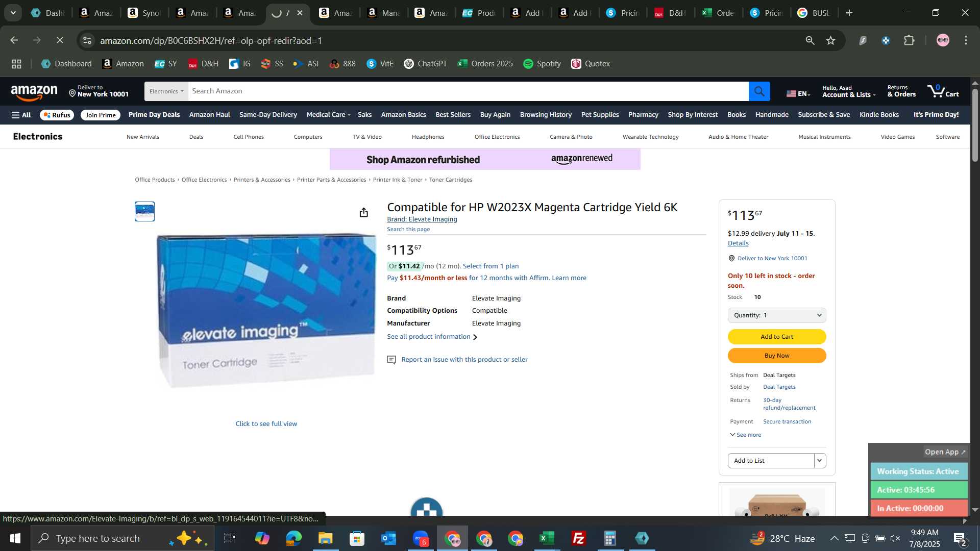
Task: Open the D&H bookmark
Action: [x=203, y=64]
